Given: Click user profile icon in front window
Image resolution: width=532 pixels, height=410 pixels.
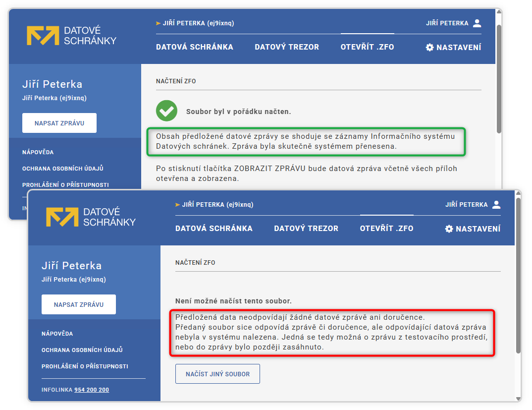Looking at the screenshot, I should pos(496,204).
